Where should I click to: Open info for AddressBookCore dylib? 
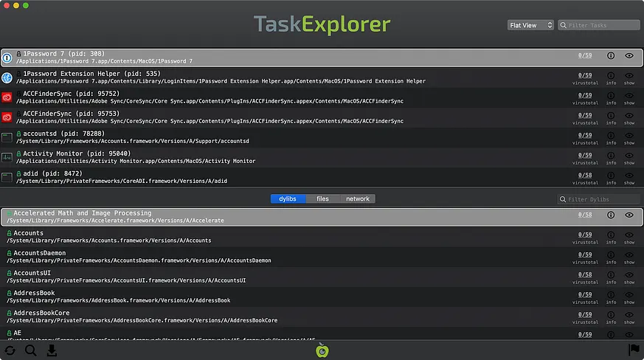coord(611,315)
